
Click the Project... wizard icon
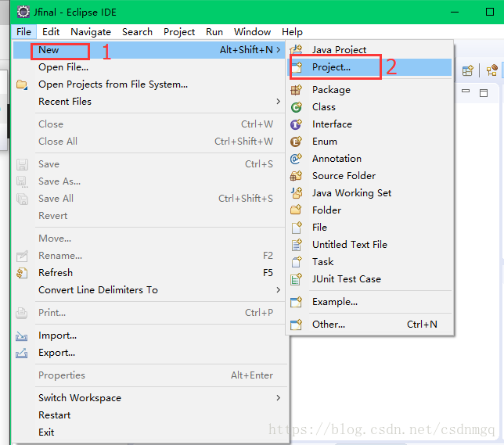pyautogui.click(x=297, y=67)
